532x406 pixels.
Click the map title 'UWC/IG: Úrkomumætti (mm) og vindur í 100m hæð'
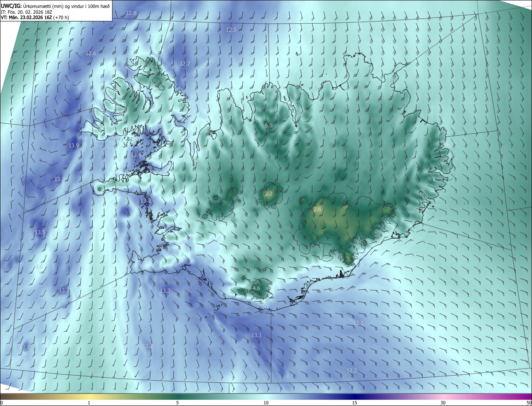coord(55,5)
